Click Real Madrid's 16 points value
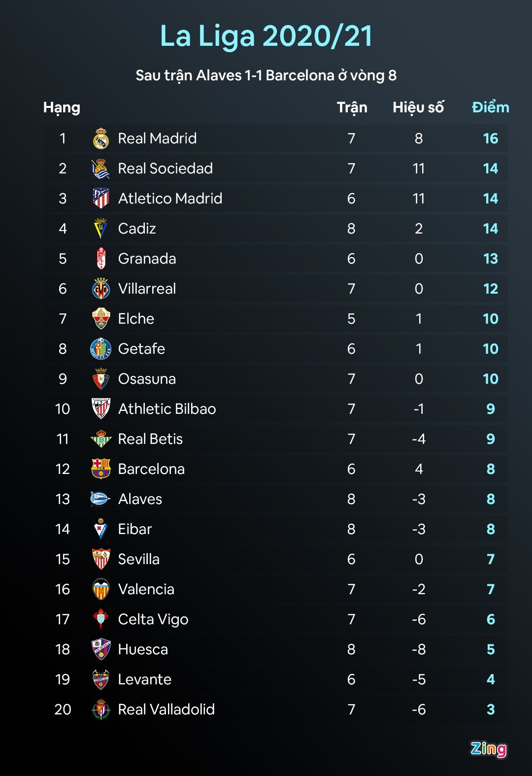 (x=490, y=139)
